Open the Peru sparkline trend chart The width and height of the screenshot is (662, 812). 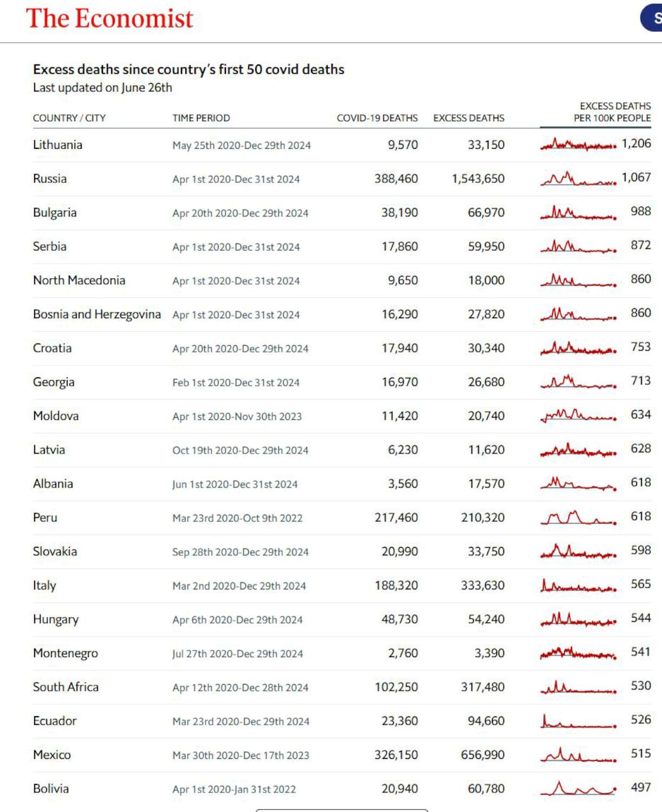click(578, 518)
